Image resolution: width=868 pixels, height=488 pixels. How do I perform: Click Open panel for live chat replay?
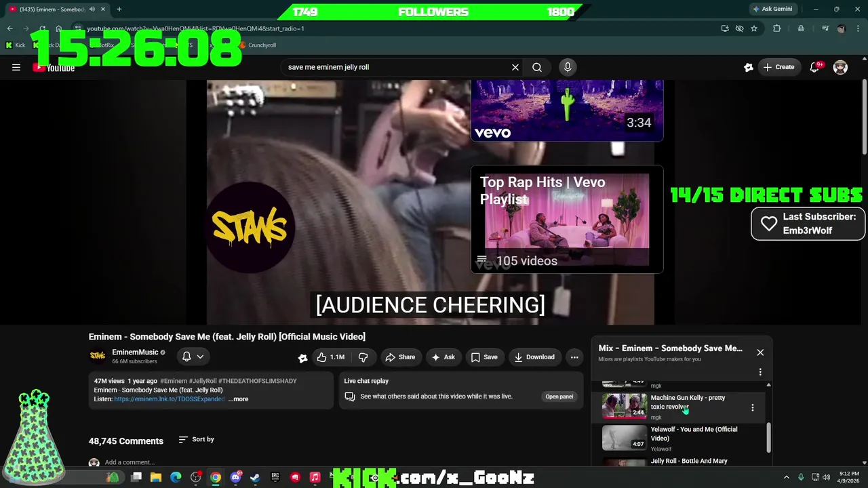[x=559, y=396]
